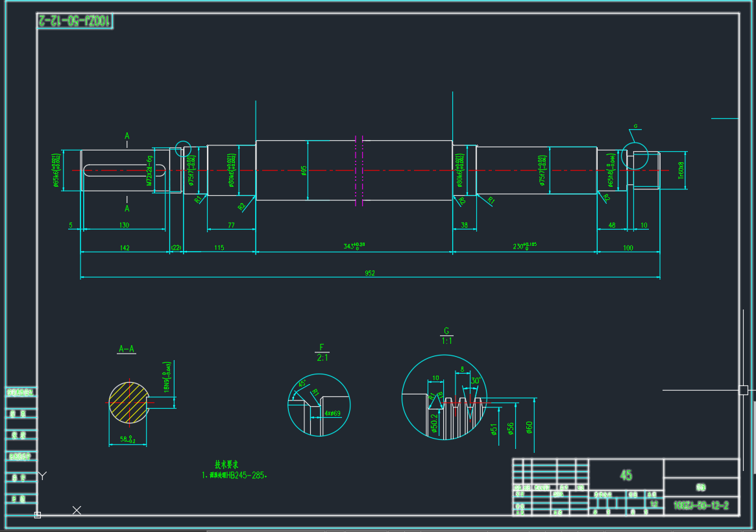Viewport: 756px width, 532px height.
Task: Select drawing number 100ZJ-50-12-2 in title block
Action: tap(701, 505)
